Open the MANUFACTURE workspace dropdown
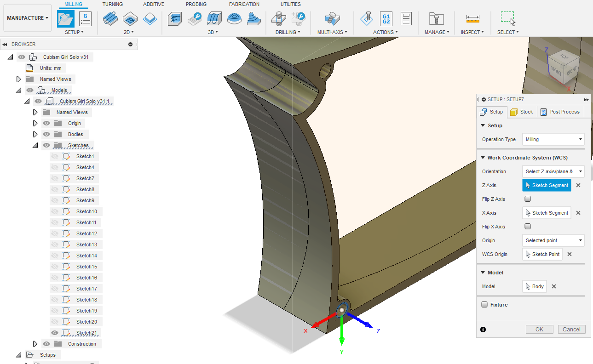593x364 pixels. (28, 18)
